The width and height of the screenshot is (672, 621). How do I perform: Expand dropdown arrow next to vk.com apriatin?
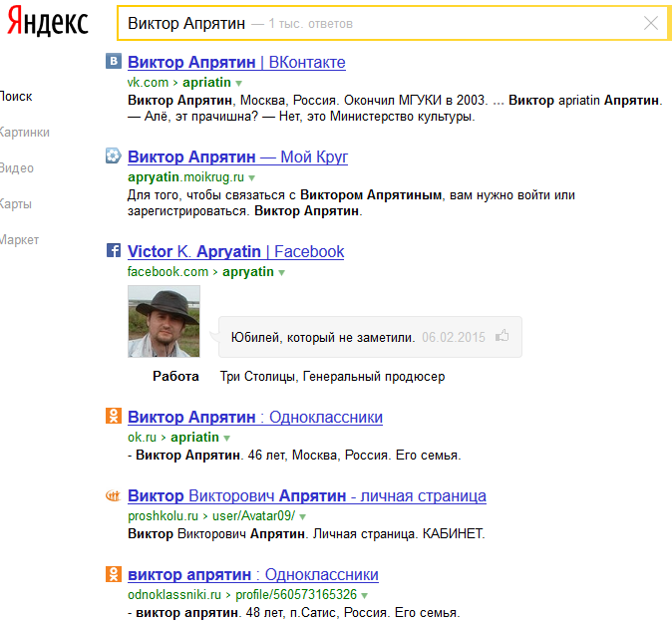[x=239, y=83]
